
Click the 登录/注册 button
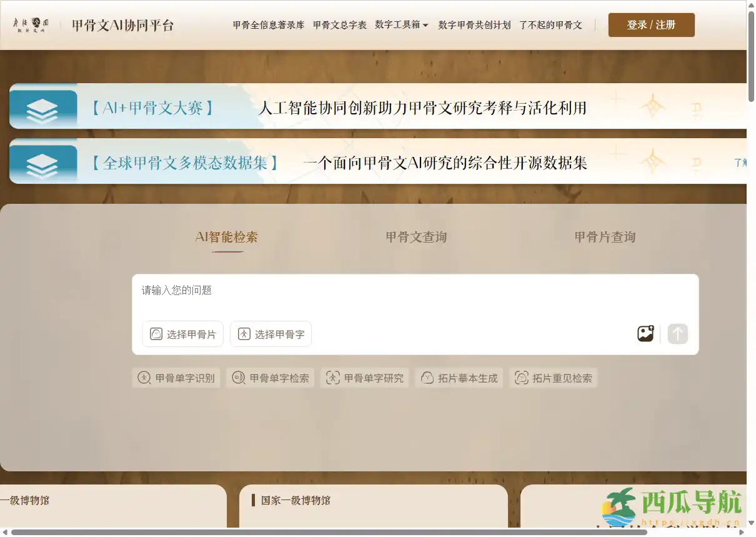point(651,25)
